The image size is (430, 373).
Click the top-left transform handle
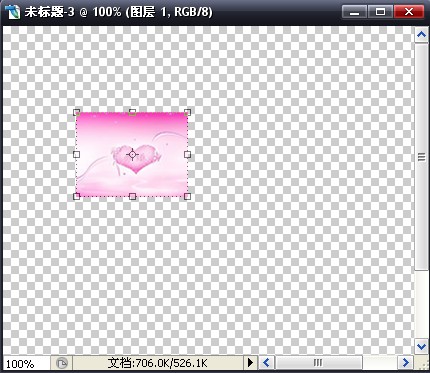coord(77,112)
